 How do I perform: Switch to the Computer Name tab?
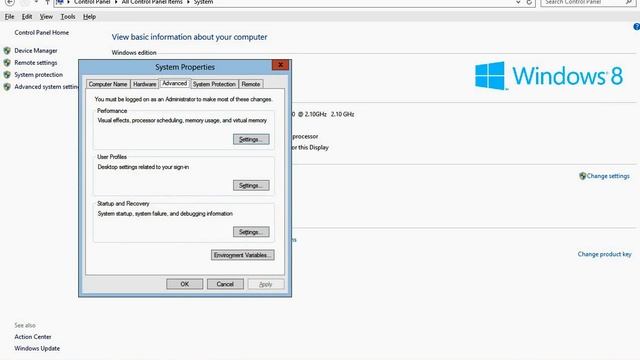tap(108, 84)
